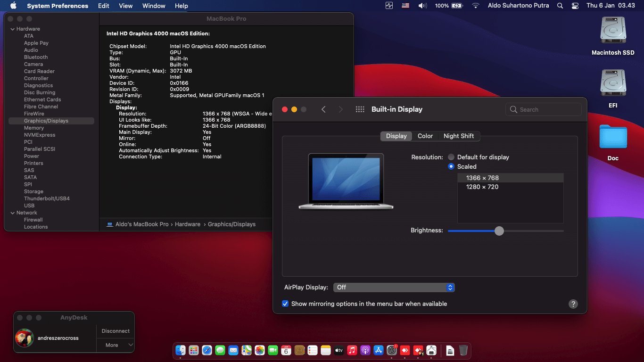Open the Trash

click(464, 350)
